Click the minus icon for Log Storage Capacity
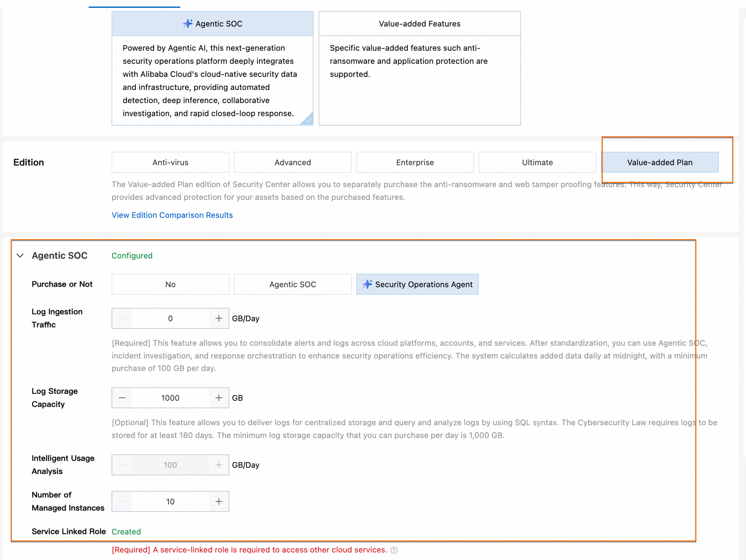Image resolution: width=746 pixels, height=560 pixels. coord(122,398)
